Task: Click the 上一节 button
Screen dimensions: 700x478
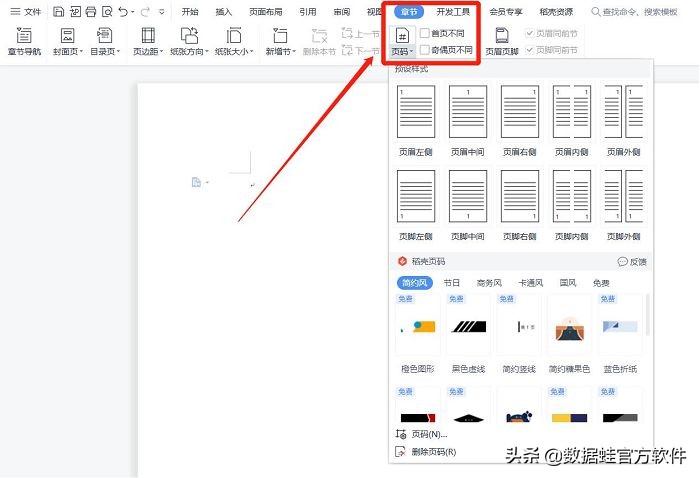Action: 361,33
